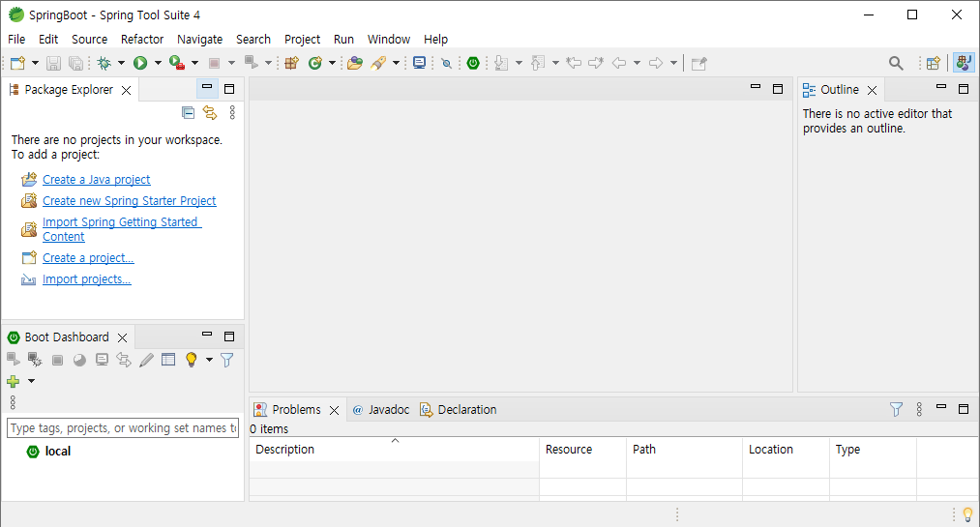Click the Import projects... link

pyautogui.click(x=87, y=279)
